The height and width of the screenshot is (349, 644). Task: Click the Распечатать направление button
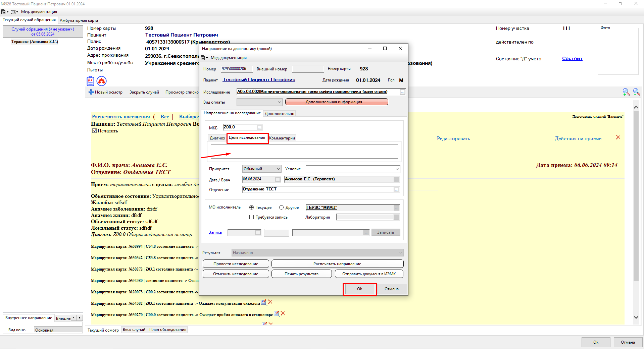[x=337, y=264]
